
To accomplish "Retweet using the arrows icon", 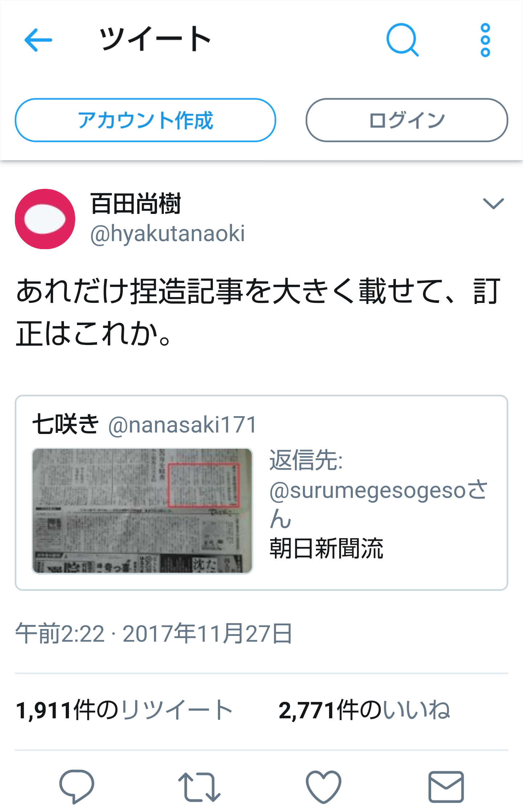I will 199,787.
